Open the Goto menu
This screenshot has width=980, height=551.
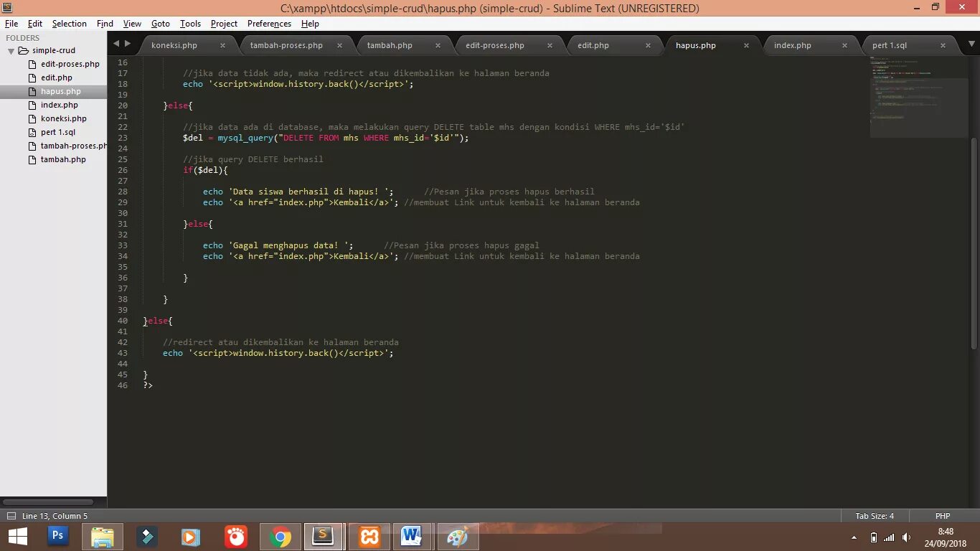tap(161, 24)
